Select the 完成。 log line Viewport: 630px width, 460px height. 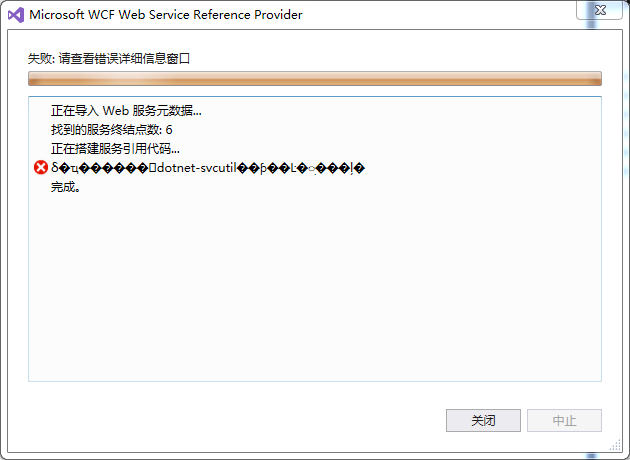(65, 187)
